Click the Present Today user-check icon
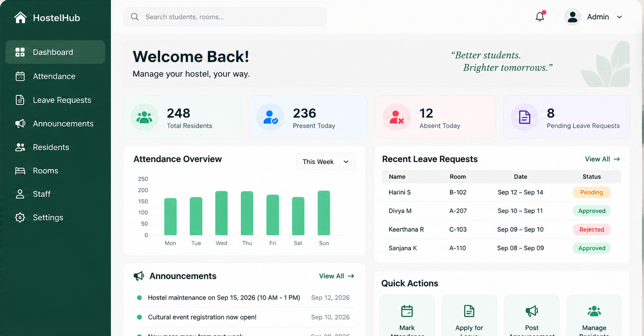This screenshot has height=336, width=644. [270, 117]
